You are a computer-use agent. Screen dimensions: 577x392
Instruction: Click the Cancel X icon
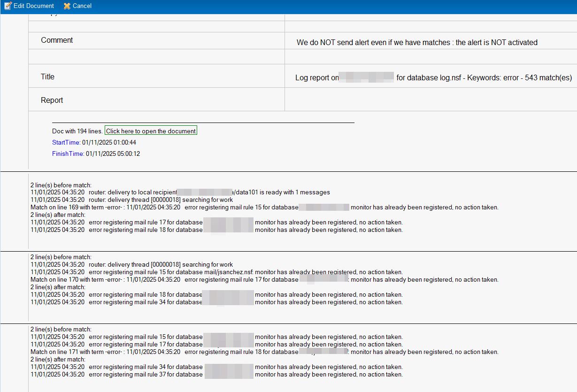coord(67,6)
